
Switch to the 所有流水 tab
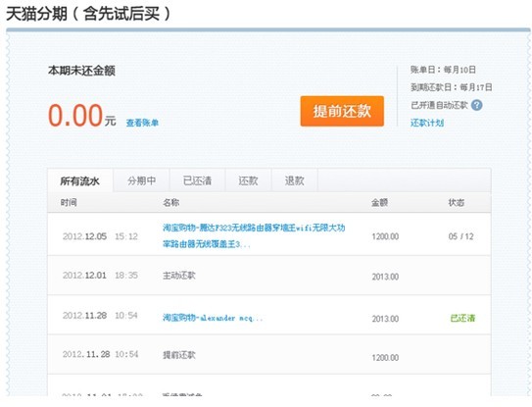(80, 180)
